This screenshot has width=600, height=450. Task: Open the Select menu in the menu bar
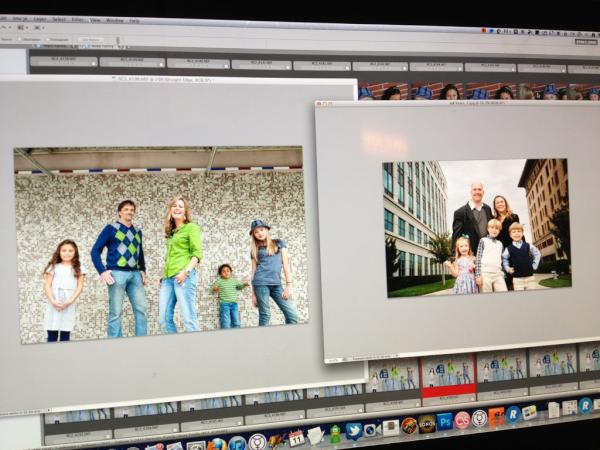[x=59, y=19]
